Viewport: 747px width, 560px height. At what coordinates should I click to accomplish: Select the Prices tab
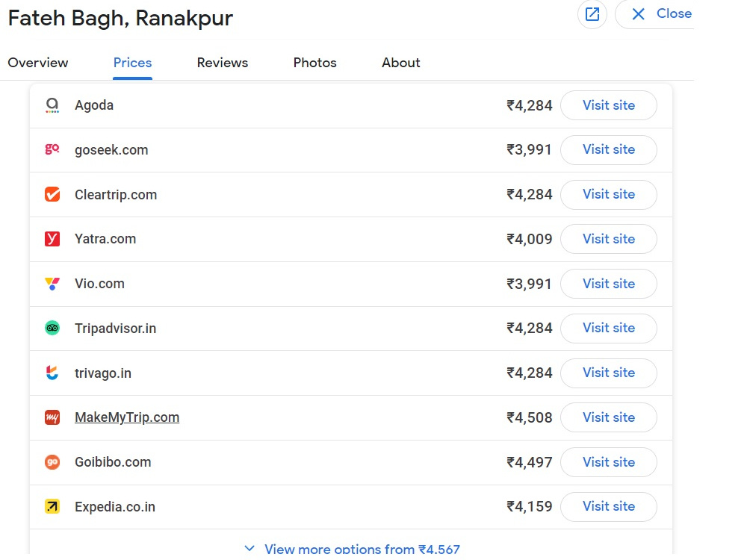(132, 63)
